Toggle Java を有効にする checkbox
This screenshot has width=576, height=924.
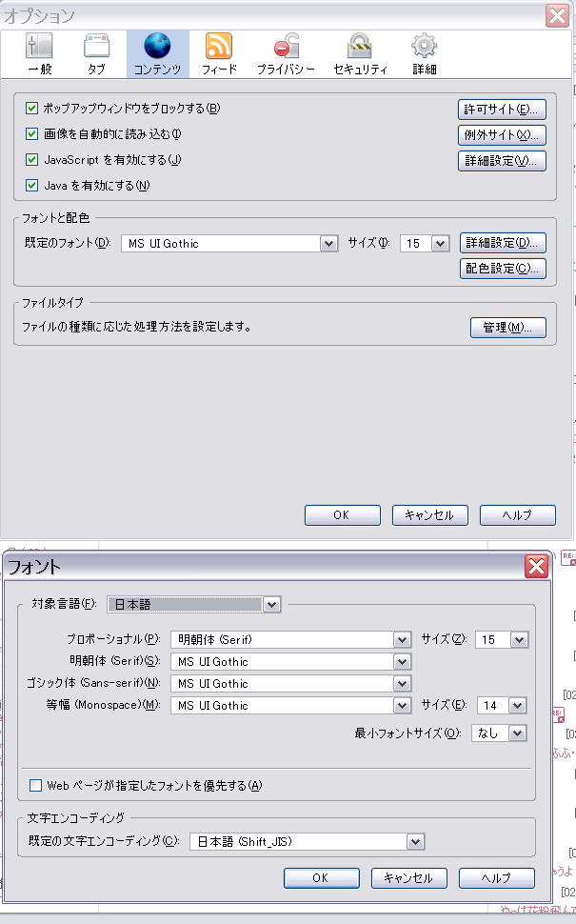pos(31,186)
